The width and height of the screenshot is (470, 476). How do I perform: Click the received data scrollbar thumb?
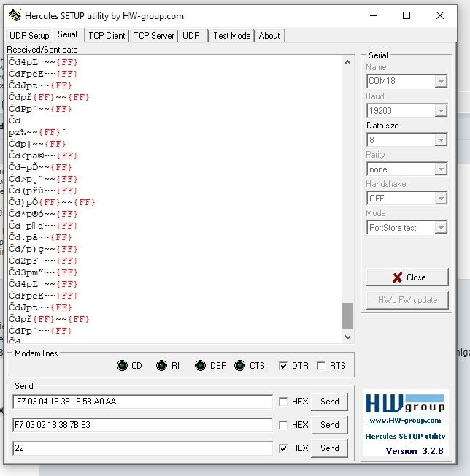347,315
